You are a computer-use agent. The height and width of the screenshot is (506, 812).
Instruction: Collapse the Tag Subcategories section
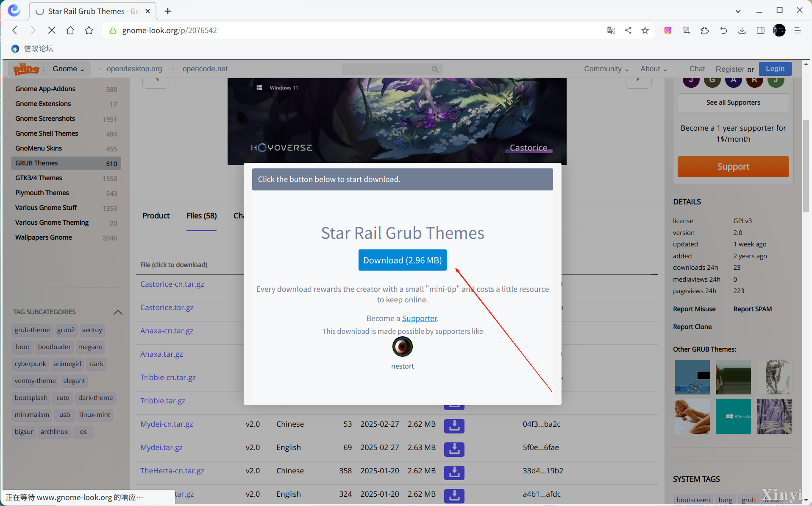(118, 312)
